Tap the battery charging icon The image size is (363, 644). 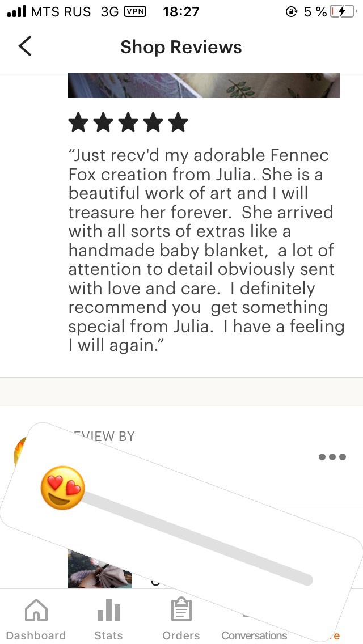click(341, 12)
